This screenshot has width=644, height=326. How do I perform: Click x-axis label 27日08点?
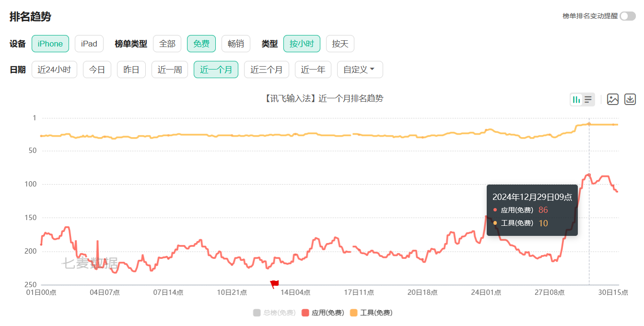tap(550, 292)
